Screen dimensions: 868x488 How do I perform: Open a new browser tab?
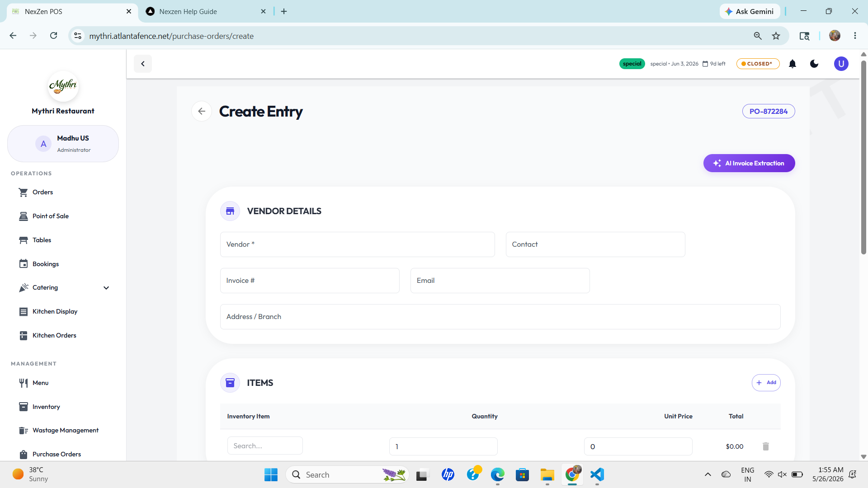coord(284,11)
